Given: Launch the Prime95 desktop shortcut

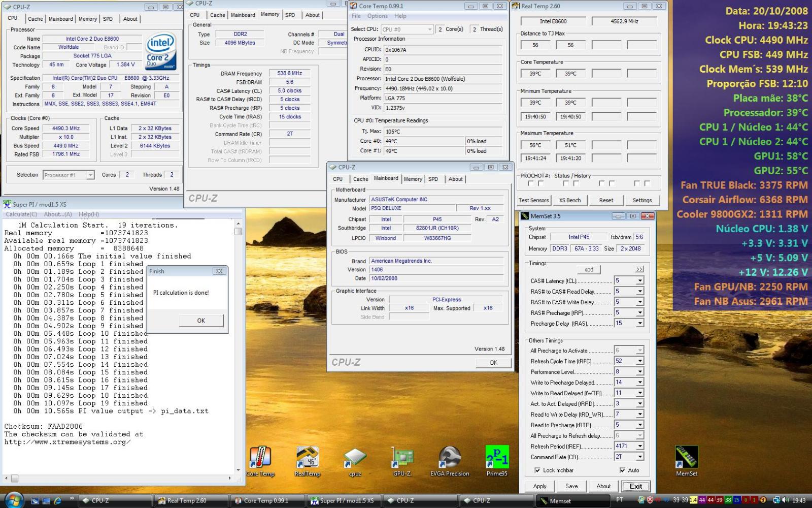Looking at the screenshot, I should [497, 462].
